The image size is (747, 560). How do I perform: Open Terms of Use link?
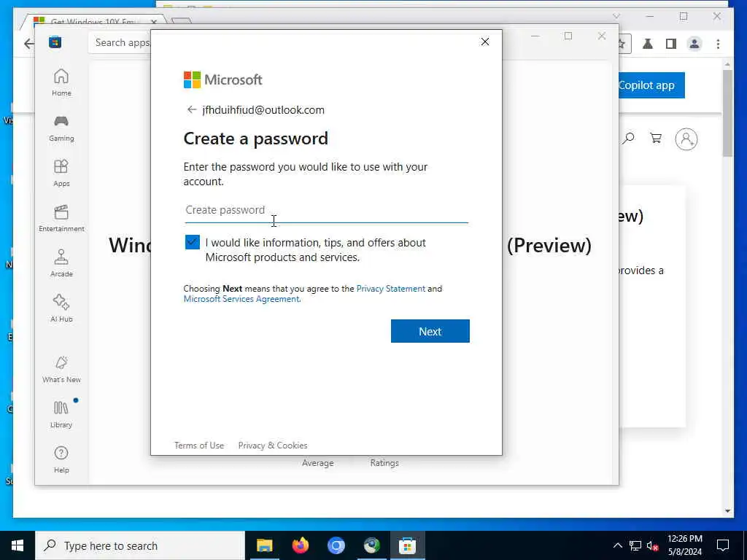click(199, 446)
